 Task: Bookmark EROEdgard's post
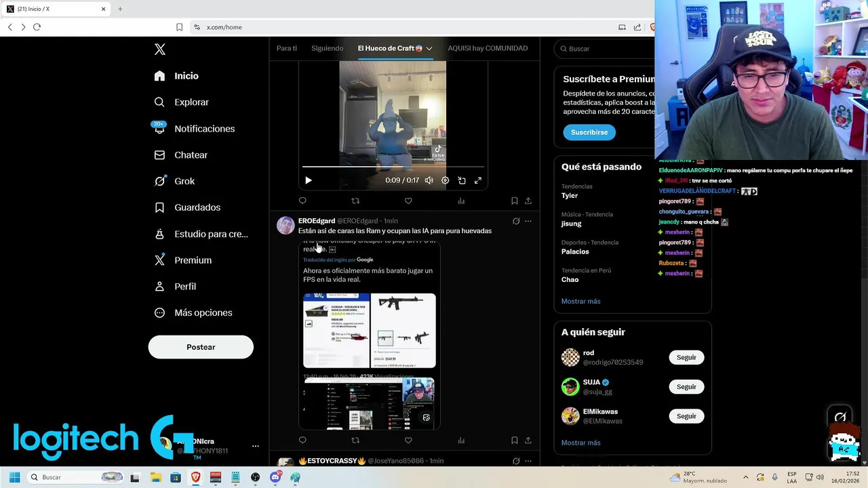[x=514, y=441]
